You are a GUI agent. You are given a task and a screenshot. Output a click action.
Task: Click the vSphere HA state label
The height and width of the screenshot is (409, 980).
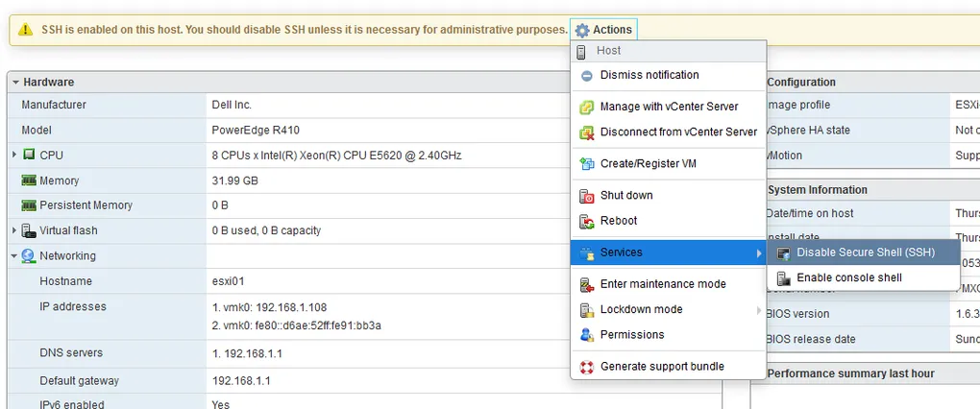[x=807, y=130]
